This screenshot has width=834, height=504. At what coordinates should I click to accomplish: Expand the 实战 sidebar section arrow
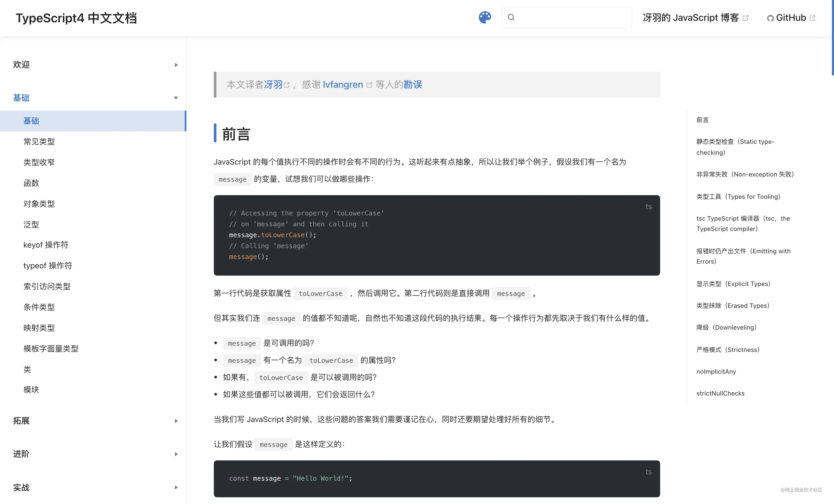(176, 487)
